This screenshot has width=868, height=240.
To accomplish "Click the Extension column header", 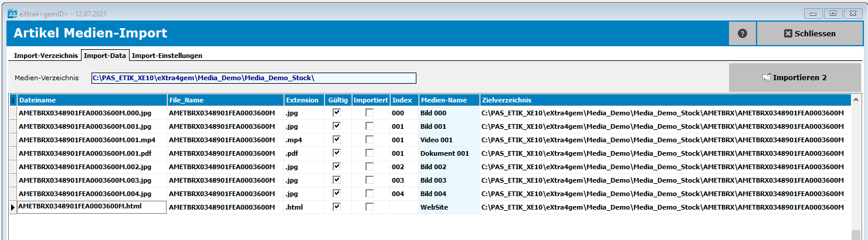I will coord(304,100).
